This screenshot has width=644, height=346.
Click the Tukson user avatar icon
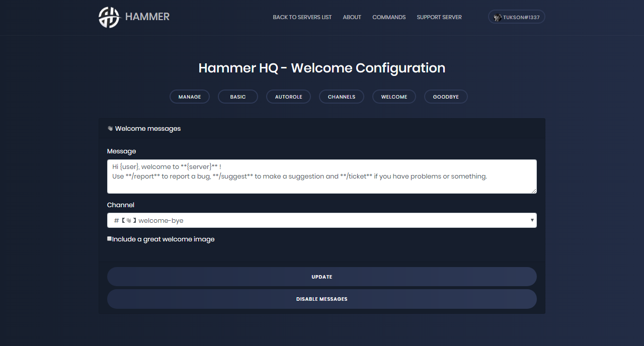498,17
